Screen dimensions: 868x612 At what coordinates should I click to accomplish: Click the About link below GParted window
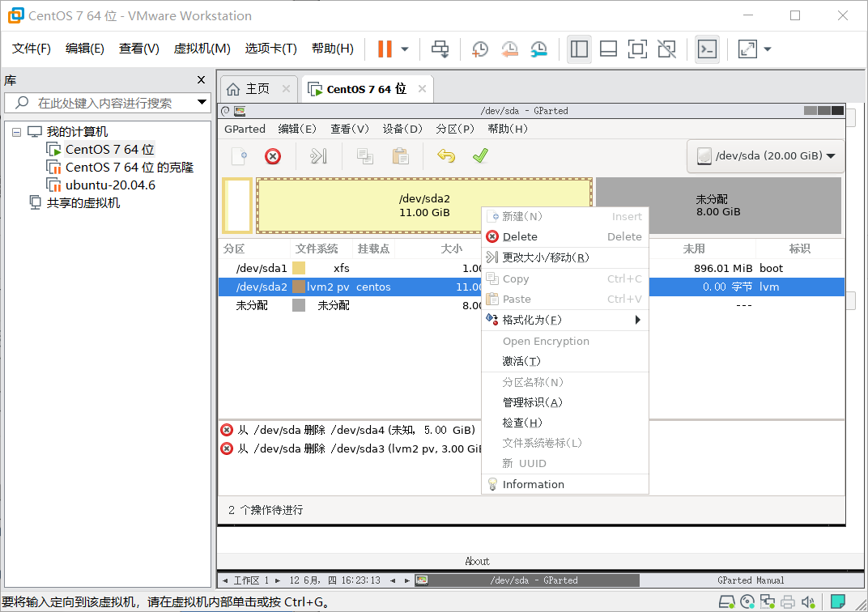coord(477,561)
